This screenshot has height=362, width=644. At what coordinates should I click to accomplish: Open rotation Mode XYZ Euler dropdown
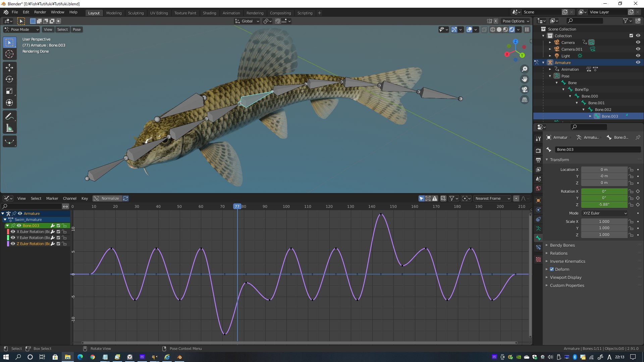pyautogui.click(x=604, y=213)
